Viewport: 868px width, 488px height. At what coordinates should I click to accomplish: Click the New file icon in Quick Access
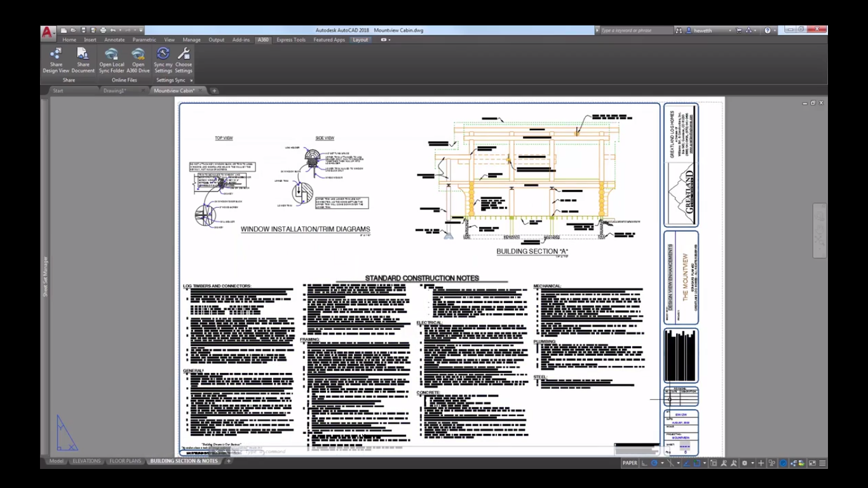(64, 30)
